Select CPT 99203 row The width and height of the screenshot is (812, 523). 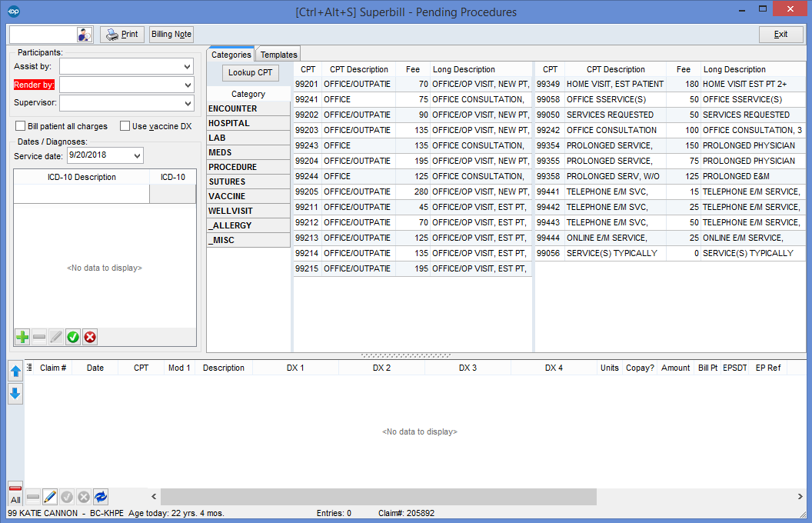point(412,130)
